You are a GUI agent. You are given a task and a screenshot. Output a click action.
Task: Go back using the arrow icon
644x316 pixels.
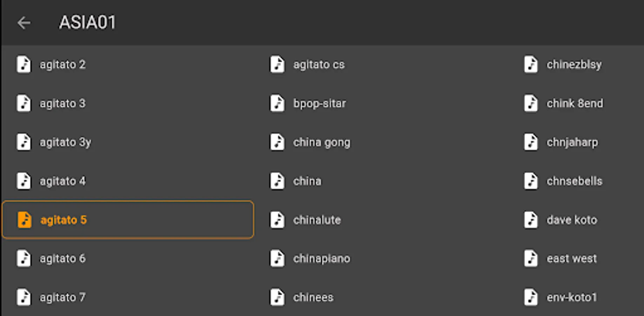[x=24, y=23]
